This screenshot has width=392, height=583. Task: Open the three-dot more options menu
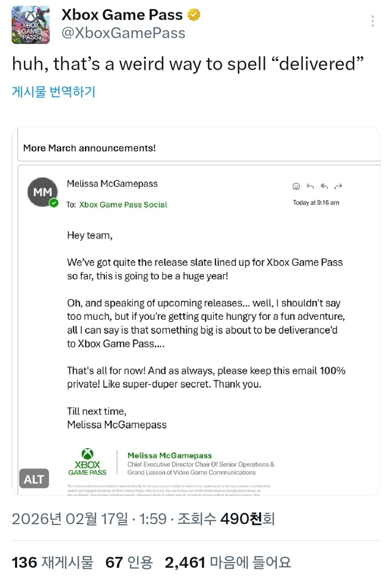(x=372, y=21)
